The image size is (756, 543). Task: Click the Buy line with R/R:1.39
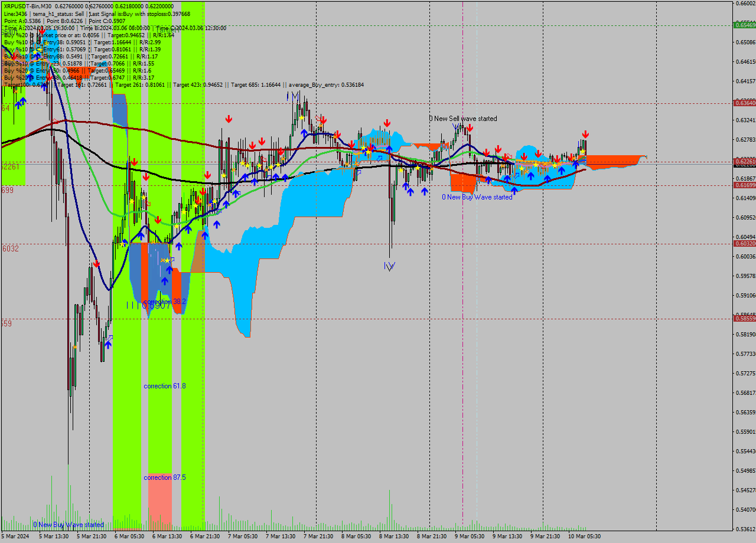pyautogui.click(x=82, y=49)
